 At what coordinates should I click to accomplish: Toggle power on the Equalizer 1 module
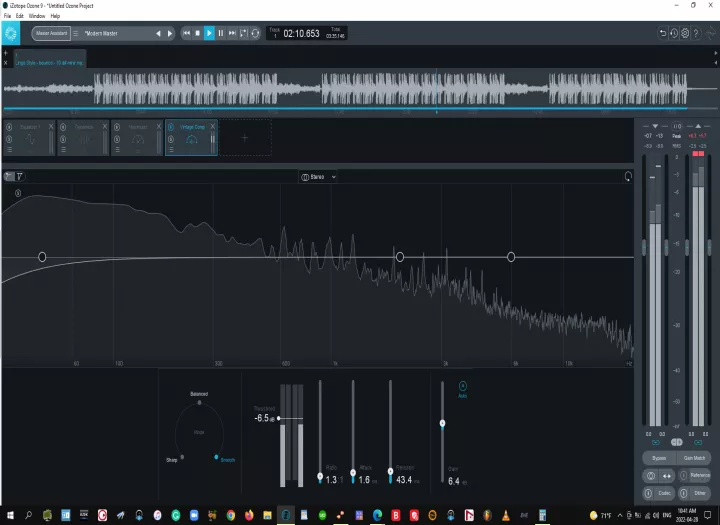click(9, 127)
